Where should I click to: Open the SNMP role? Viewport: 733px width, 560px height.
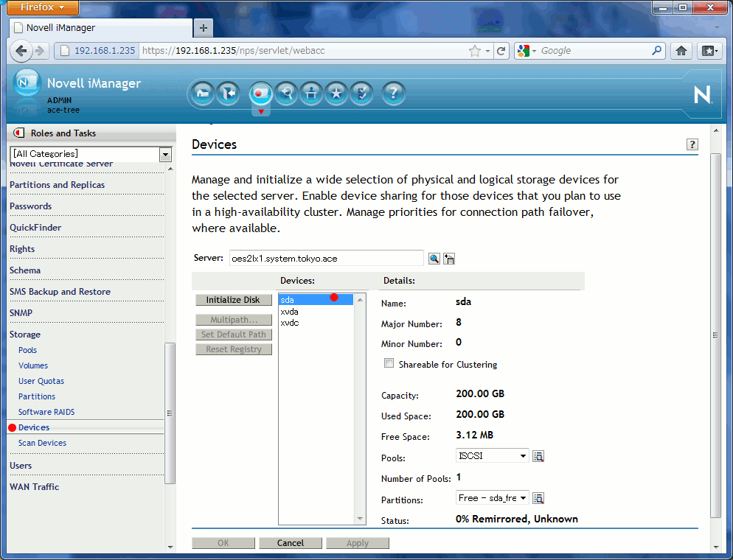click(x=21, y=313)
